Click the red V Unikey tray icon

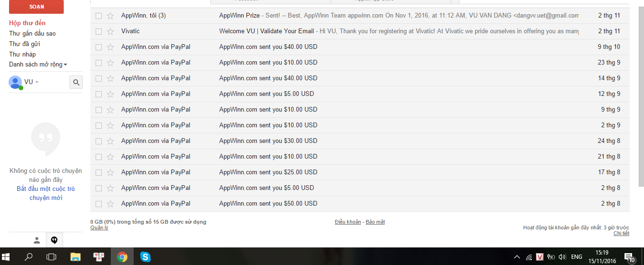tap(540, 257)
